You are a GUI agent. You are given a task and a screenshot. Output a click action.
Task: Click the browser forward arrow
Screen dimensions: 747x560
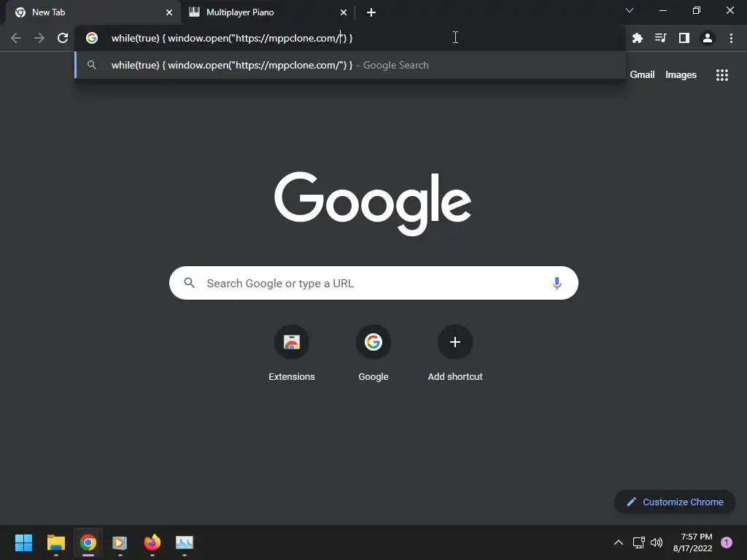pos(39,38)
